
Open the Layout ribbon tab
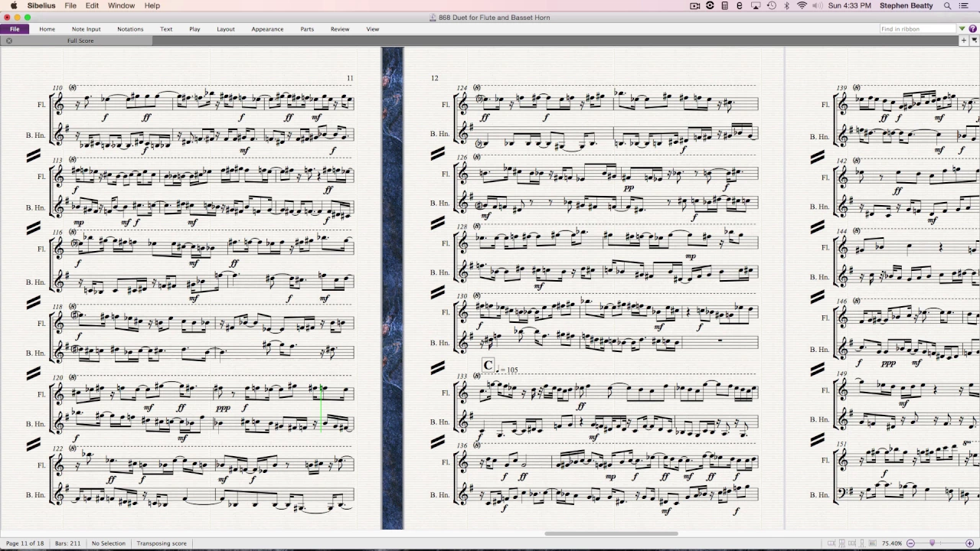226,29
